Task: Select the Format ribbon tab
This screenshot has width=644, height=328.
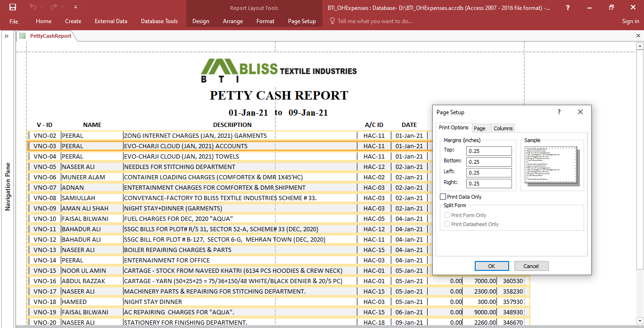Action: 265,21
